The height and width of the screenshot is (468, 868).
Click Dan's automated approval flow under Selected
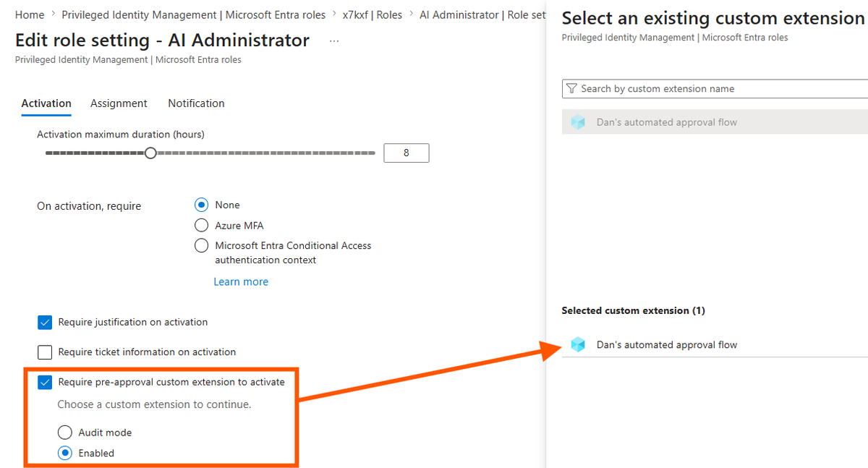[x=715, y=345]
